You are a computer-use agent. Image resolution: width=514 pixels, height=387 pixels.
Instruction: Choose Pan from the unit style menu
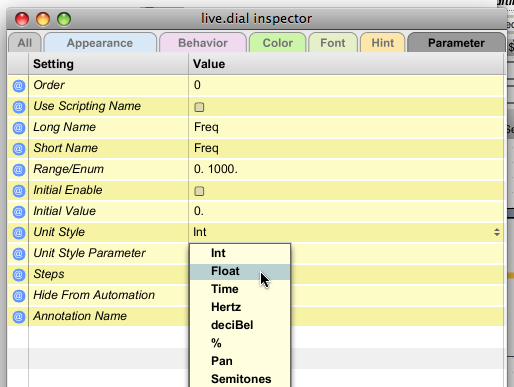click(x=240, y=361)
